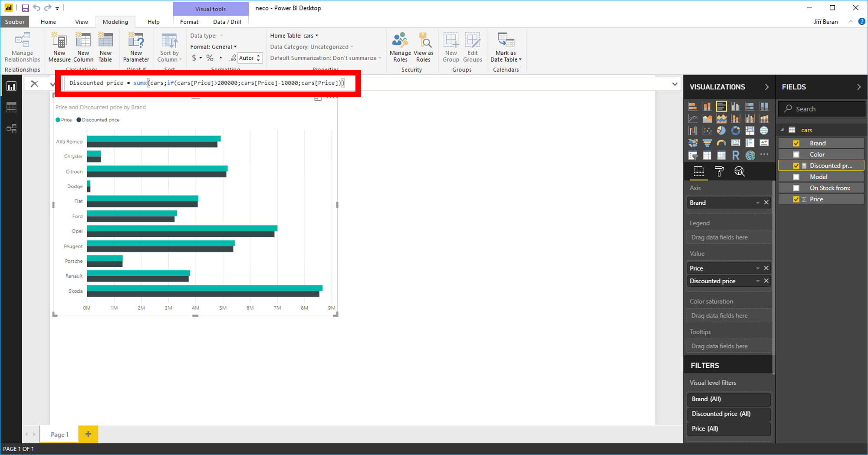Pick the slicer visualization
This screenshot has height=455, width=868.
click(x=693, y=155)
